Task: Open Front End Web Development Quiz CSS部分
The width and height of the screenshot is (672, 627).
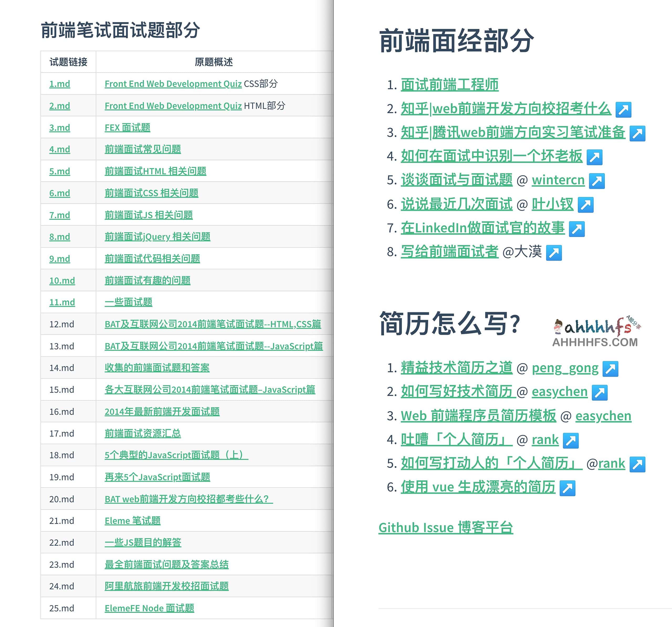Action: [173, 84]
